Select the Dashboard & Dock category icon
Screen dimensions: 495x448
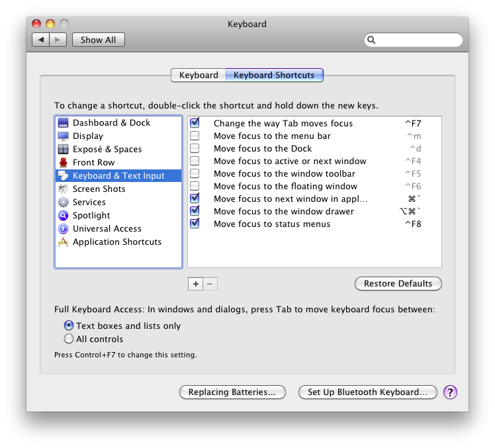[64, 123]
